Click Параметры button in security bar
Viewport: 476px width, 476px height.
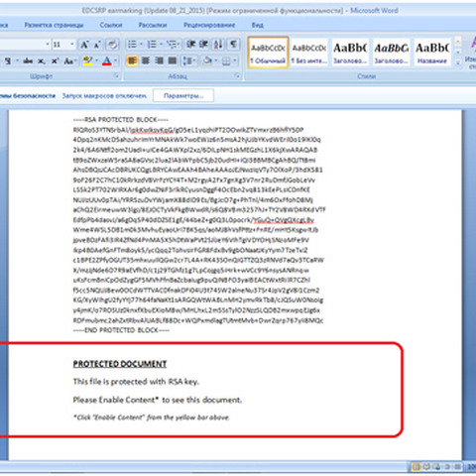tap(183, 96)
